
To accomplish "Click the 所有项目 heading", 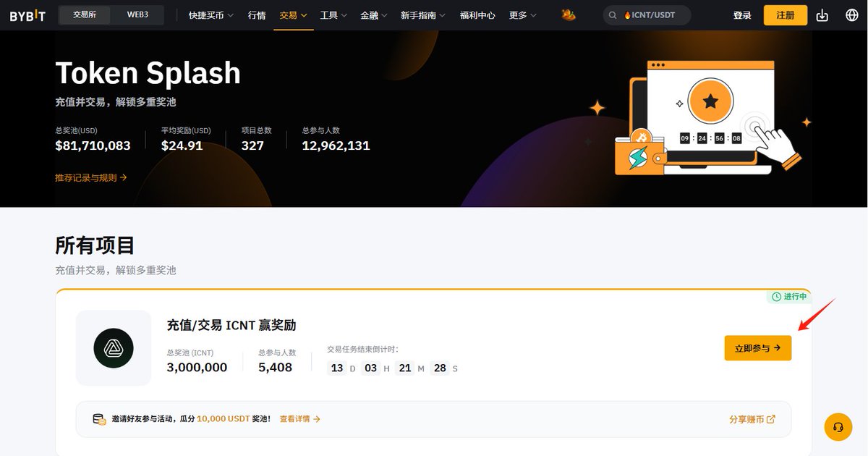I will click(x=95, y=245).
